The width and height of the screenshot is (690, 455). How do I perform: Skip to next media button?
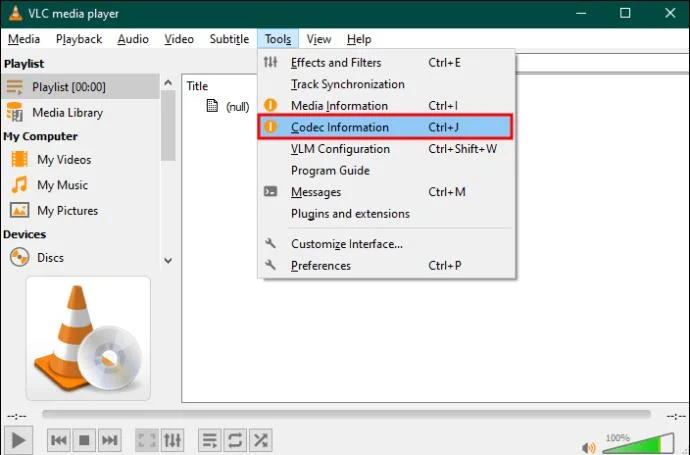(x=110, y=440)
